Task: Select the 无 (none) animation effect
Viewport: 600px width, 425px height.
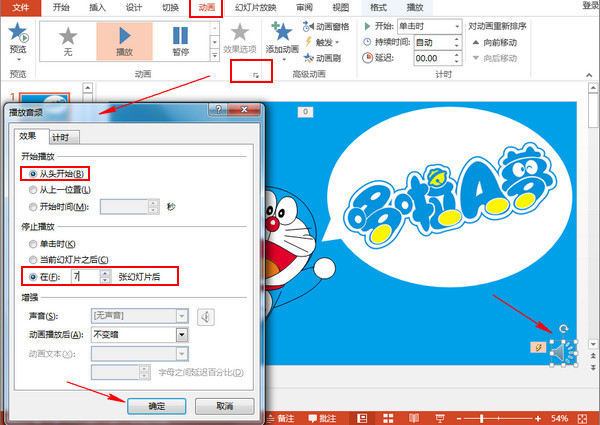Action: [68, 41]
